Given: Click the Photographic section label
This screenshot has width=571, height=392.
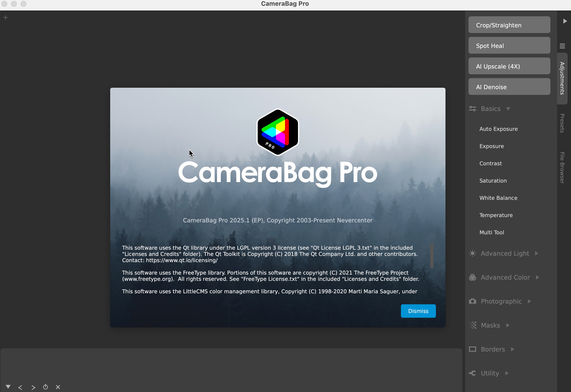Looking at the screenshot, I should coord(501,301).
